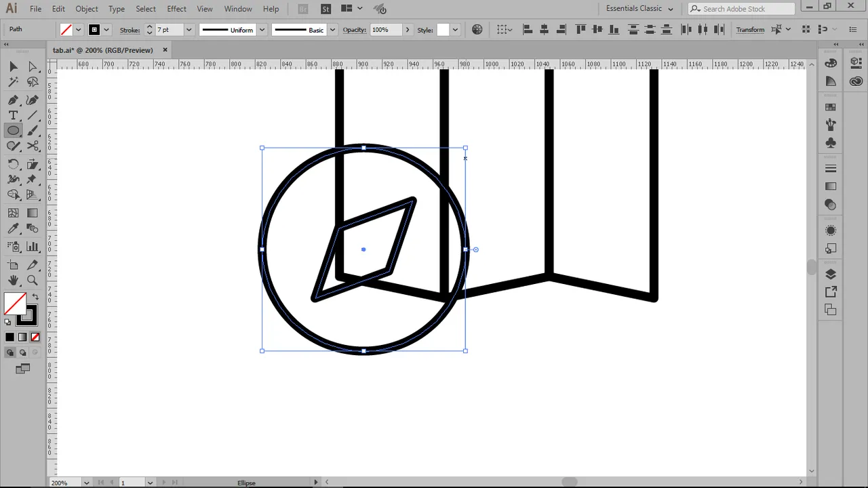Viewport: 868px width, 488px height.
Task: Open the Swatches panel icon
Action: click(x=831, y=107)
